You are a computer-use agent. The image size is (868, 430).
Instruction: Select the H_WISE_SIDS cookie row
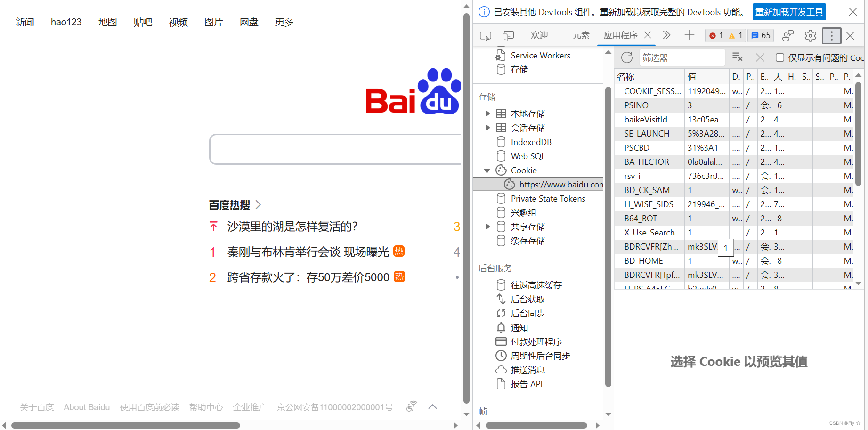click(735, 204)
